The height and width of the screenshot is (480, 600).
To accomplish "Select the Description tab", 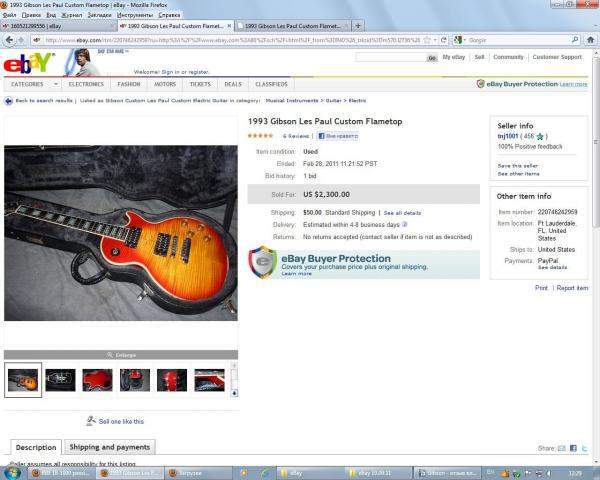I will (x=36, y=447).
